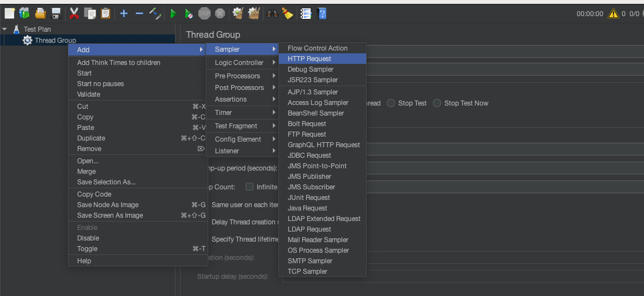Screen dimensions: 644x296
Task: Choose Debug Sampler menu entry
Action: (x=322, y=69)
